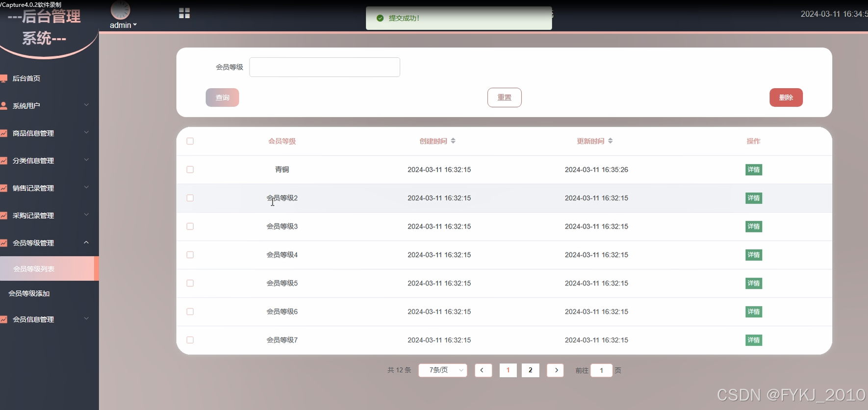Go to next page arrow
This screenshot has height=410, width=868.
tap(556, 370)
